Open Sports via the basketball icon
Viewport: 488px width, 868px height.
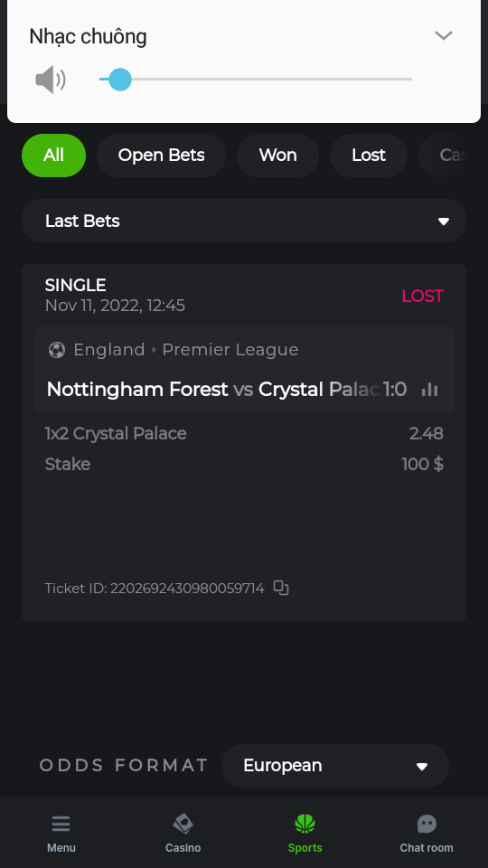click(x=305, y=824)
